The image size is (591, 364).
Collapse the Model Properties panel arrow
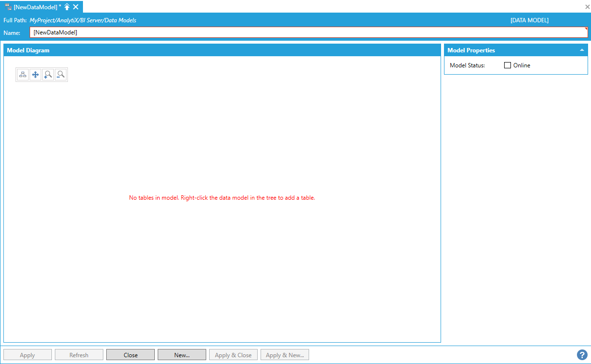(x=582, y=50)
